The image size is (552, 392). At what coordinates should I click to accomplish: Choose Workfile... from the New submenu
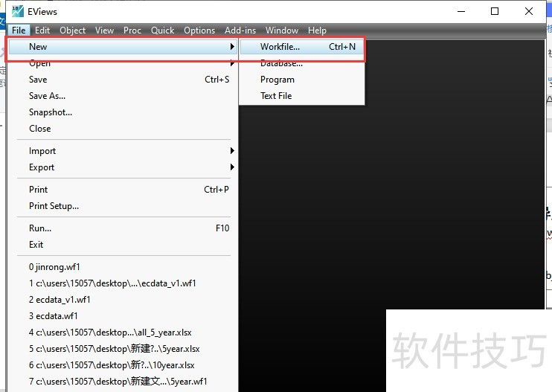pyautogui.click(x=302, y=47)
